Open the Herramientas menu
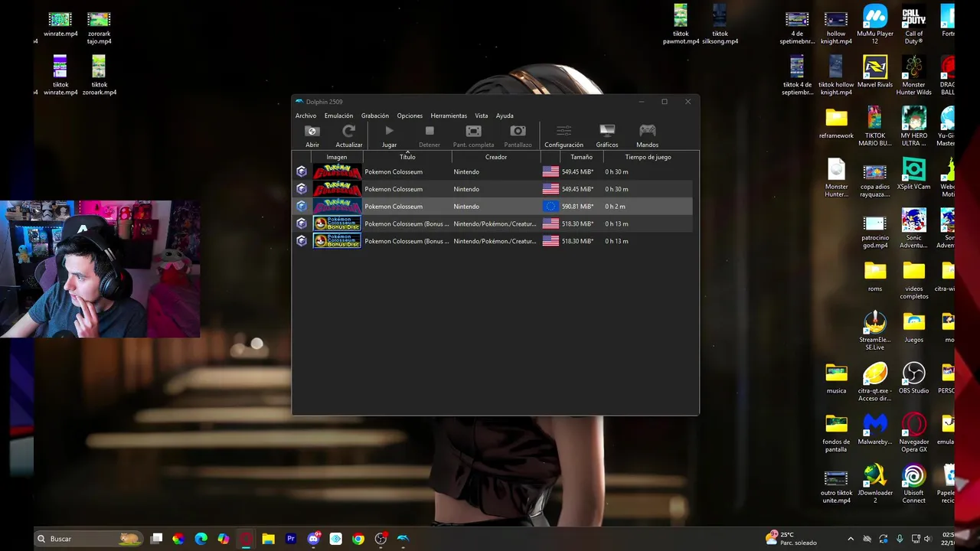The width and height of the screenshot is (980, 551). 449,116
